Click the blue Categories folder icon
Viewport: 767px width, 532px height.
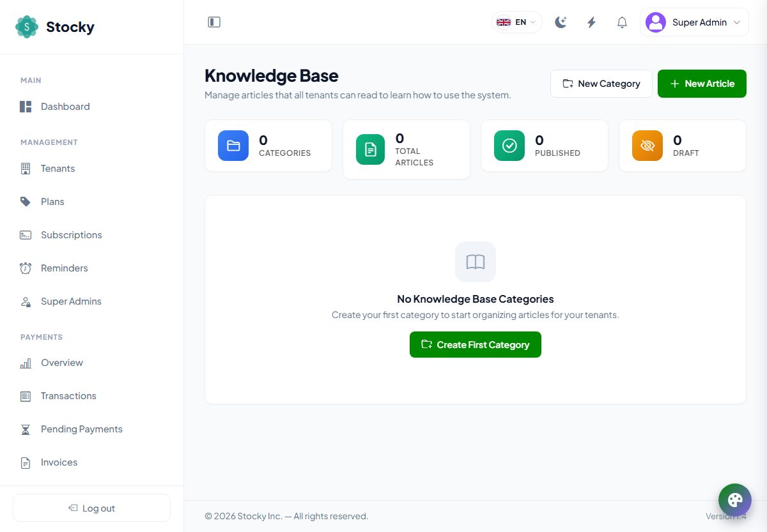pyautogui.click(x=233, y=146)
